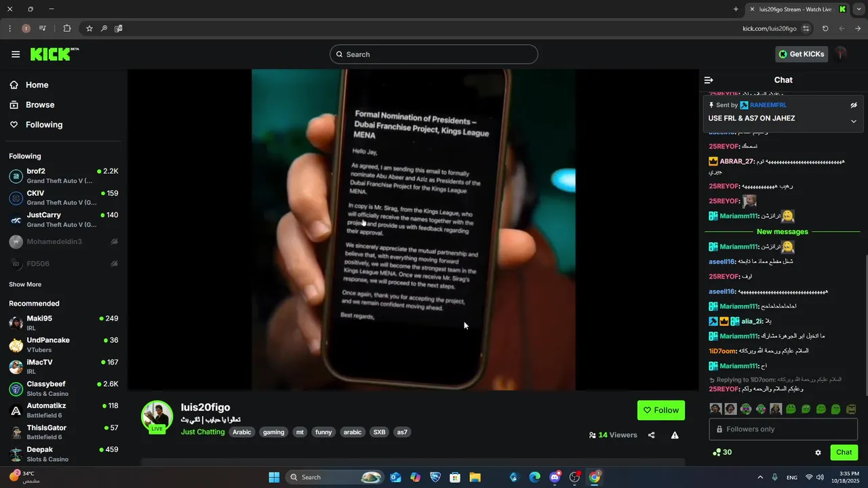Open Windows Start menu
This screenshot has width=868, height=488.
tap(274, 477)
